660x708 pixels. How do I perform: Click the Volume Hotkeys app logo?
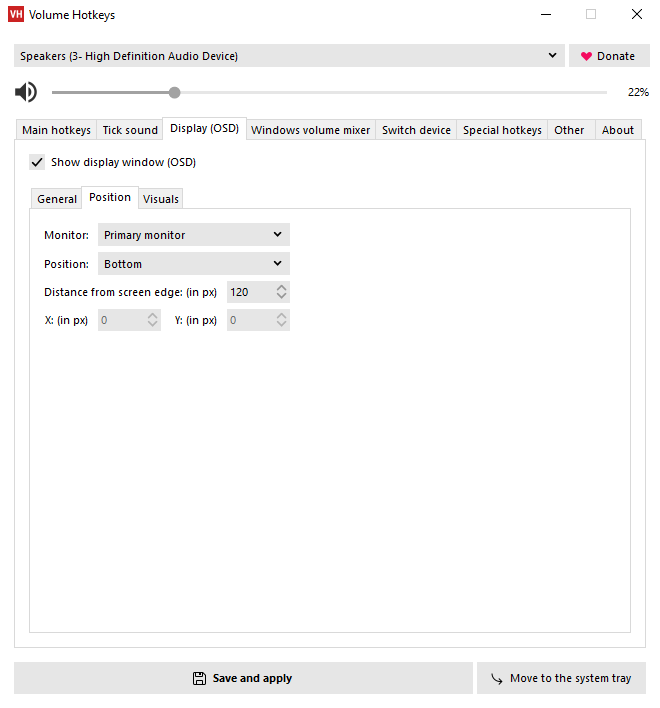coord(16,15)
